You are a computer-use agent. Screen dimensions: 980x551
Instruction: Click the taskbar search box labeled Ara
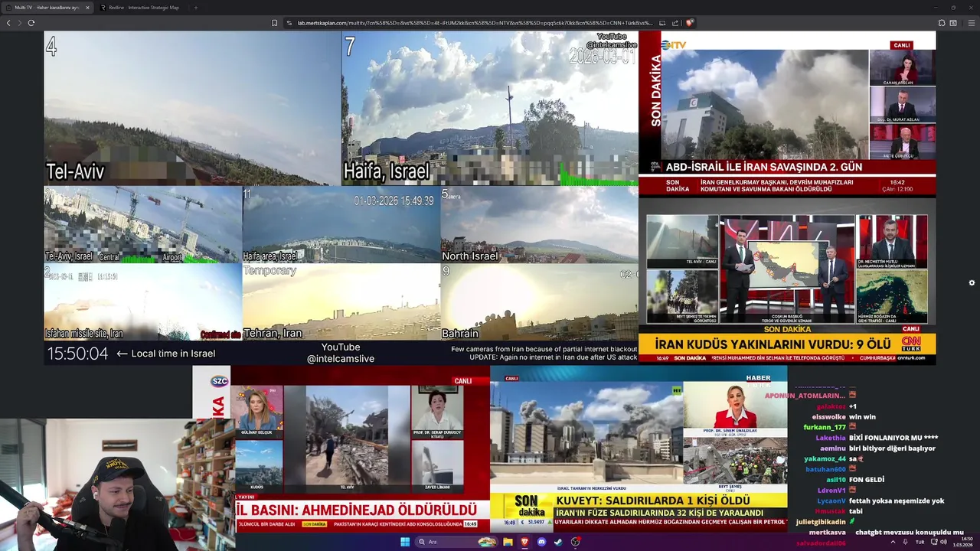[x=456, y=542]
